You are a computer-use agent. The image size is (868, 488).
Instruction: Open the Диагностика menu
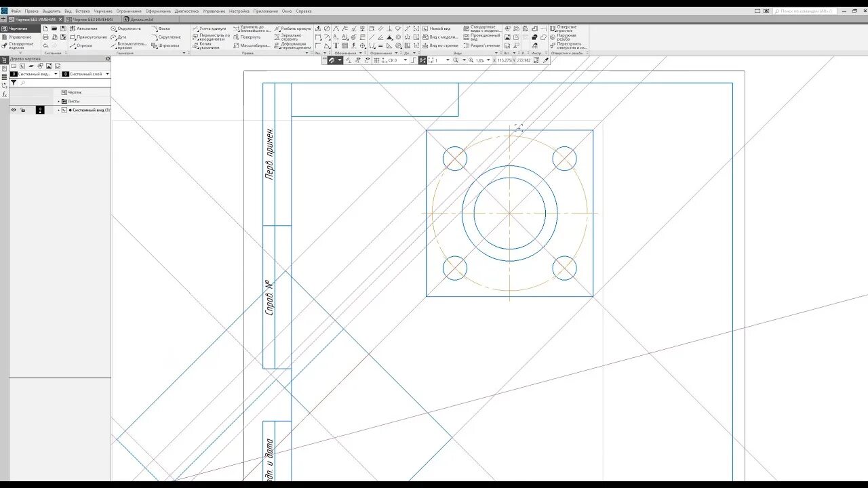(x=186, y=12)
